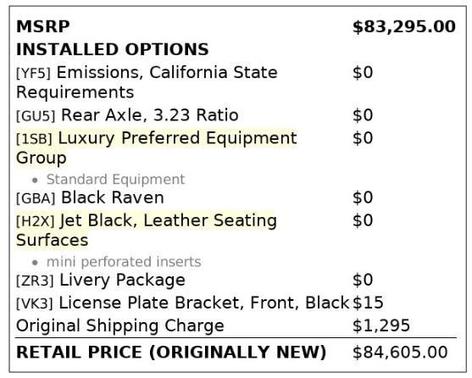Screen dimensions: 472x378
Task: Click the [1SB] option code
Action: [x=34, y=139]
